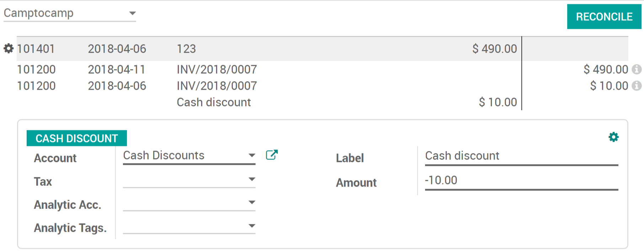
Task: Open the gear options in the Cash Discount panel
Action: pos(614,137)
